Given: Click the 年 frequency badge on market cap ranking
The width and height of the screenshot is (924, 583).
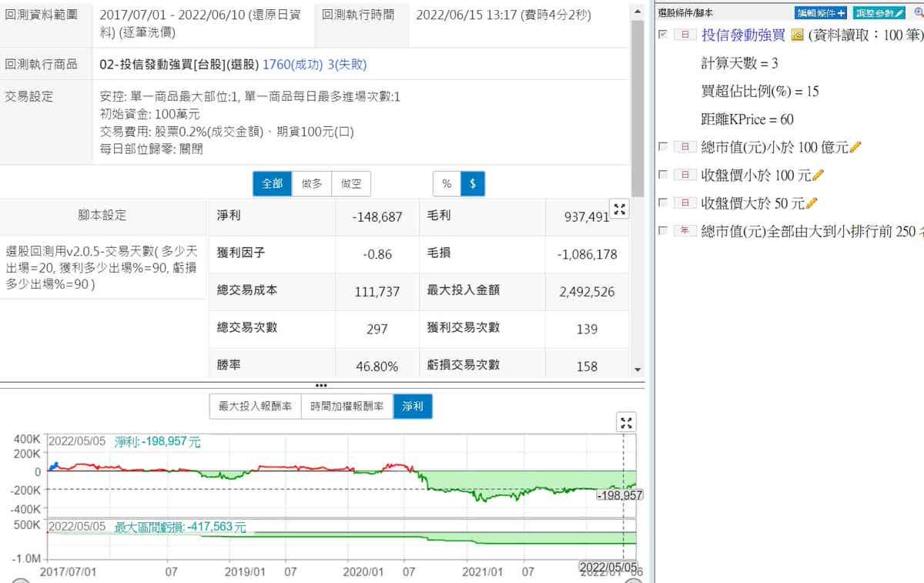Looking at the screenshot, I should [x=685, y=231].
